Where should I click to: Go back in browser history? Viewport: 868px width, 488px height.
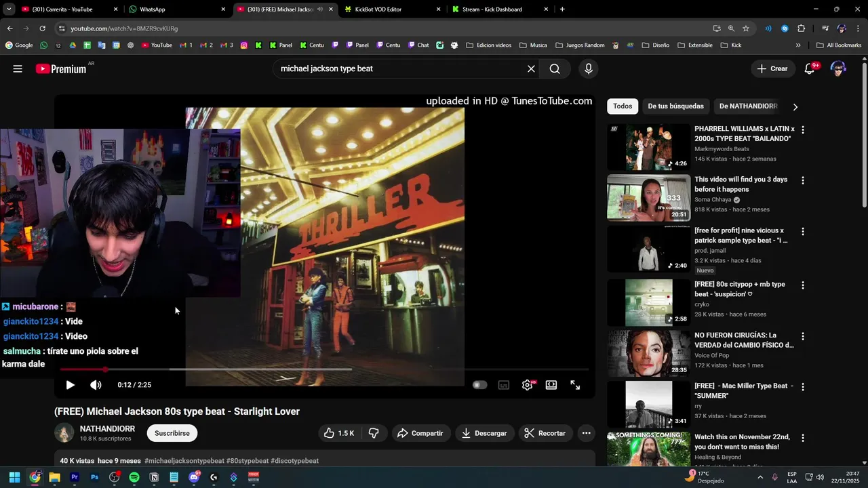tap(9, 28)
